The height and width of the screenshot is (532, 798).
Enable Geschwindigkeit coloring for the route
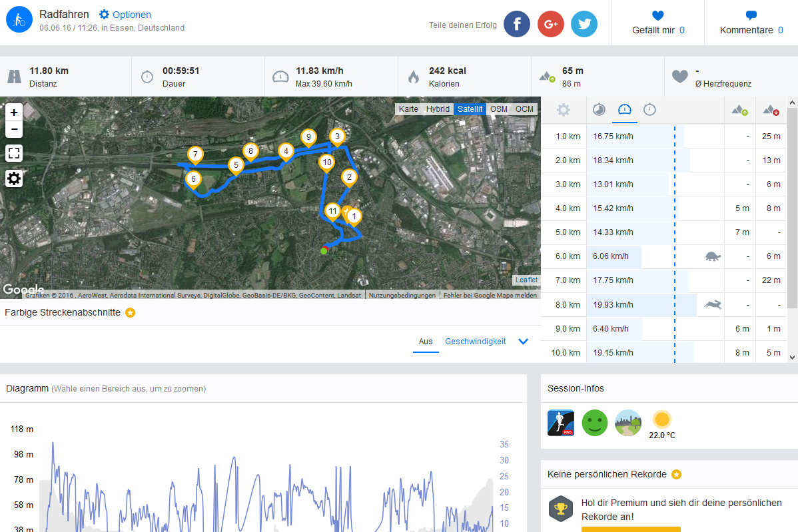pyautogui.click(x=476, y=342)
